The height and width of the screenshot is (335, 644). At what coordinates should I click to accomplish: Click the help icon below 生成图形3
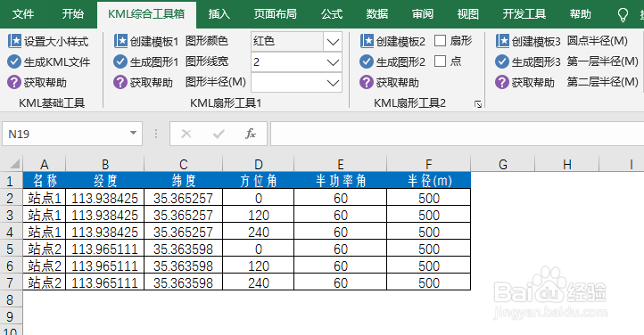click(x=502, y=83)
